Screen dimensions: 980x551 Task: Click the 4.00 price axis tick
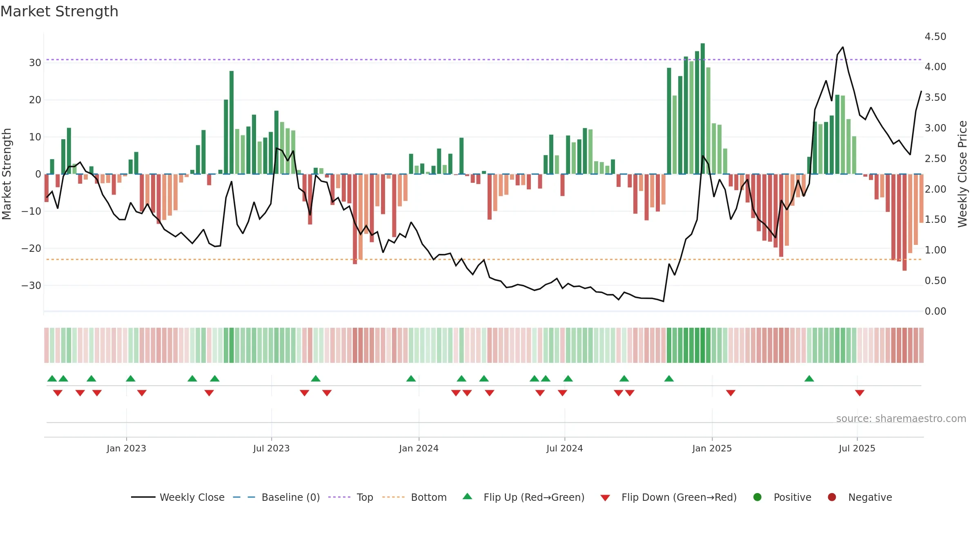935,67
